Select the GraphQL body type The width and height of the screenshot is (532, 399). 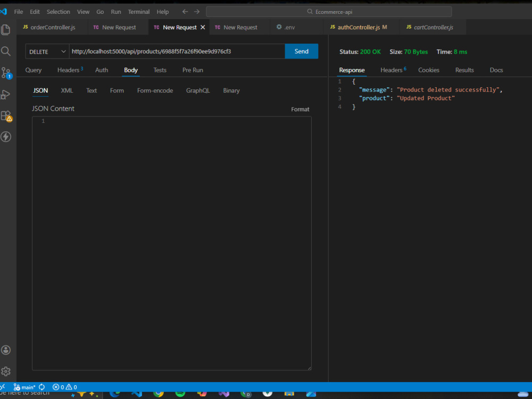tap(198, 90)
